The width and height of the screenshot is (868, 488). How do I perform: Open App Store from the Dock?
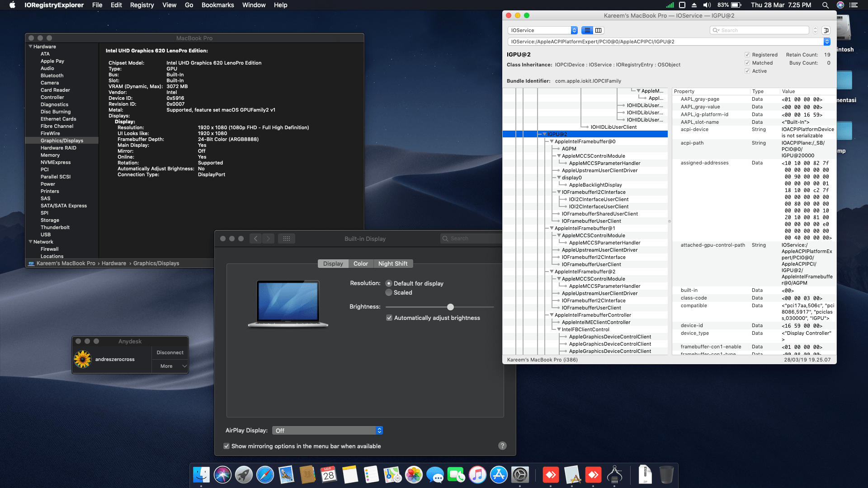pos(499,475)
